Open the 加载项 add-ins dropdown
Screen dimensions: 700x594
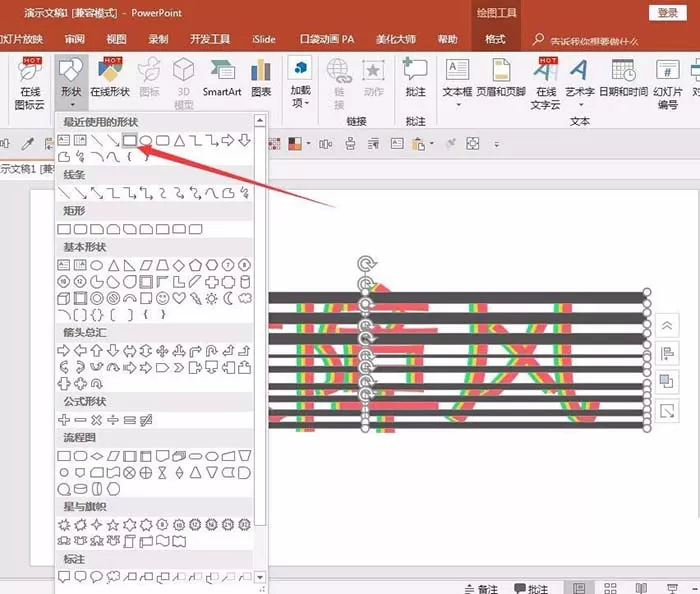pyautogui.click(x=300, y=83)
